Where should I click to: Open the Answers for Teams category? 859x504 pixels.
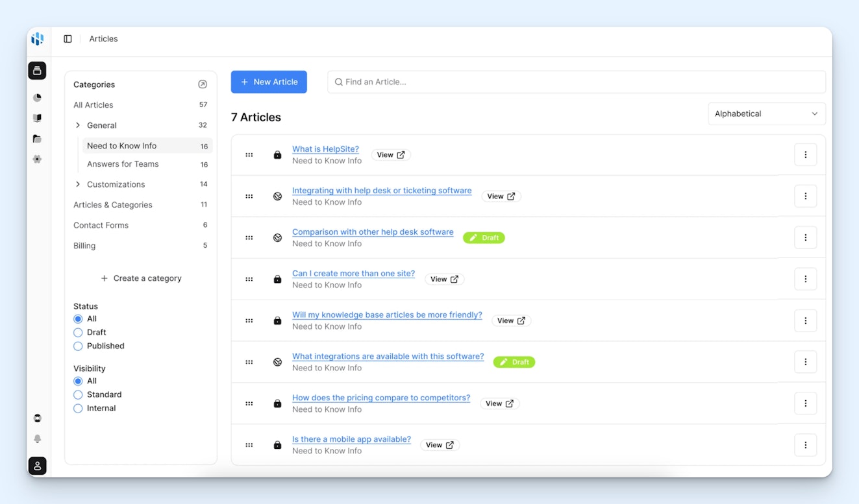(x=123, y=164)
